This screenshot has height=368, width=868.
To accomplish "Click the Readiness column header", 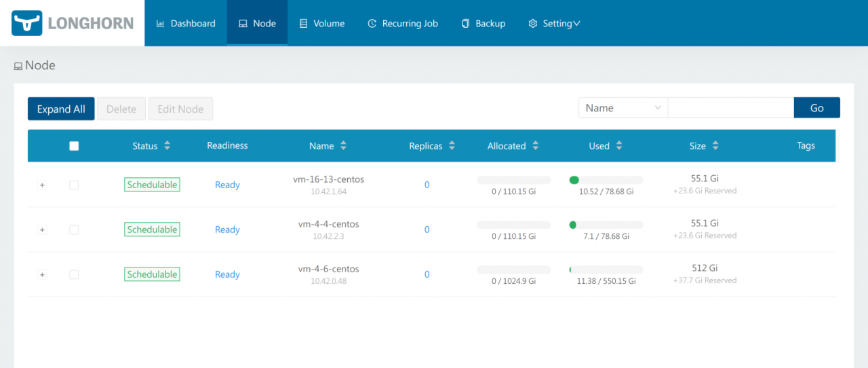I will (227, 145).
